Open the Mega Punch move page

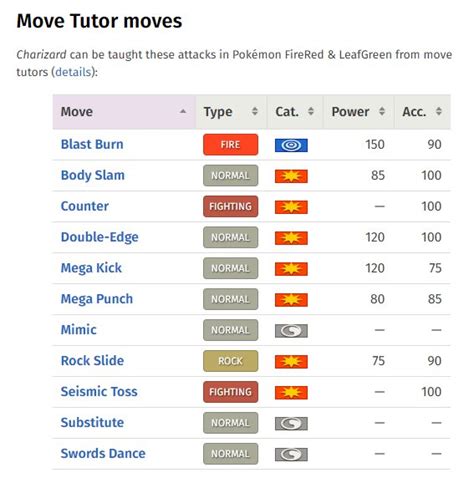point(97,299)
